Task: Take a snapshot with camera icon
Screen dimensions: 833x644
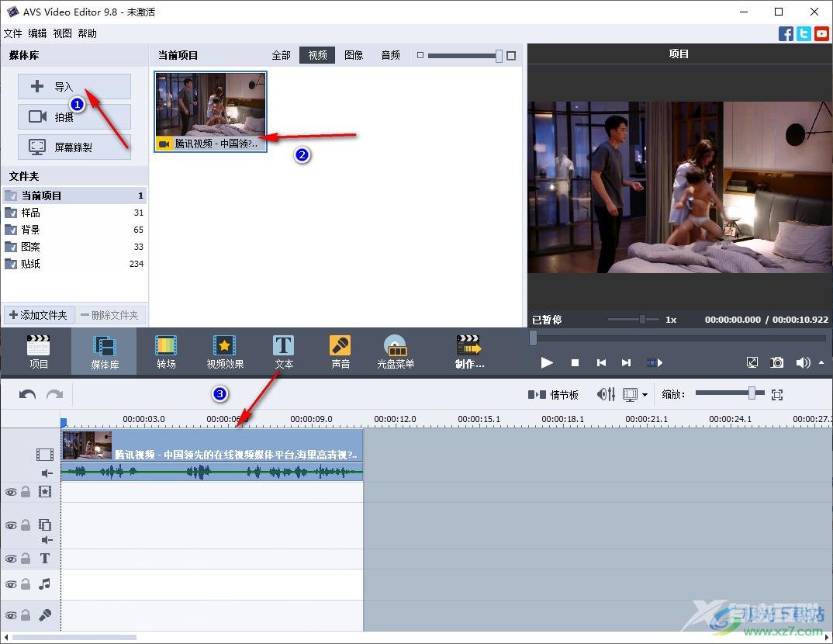Action: (x=776, y=362)
